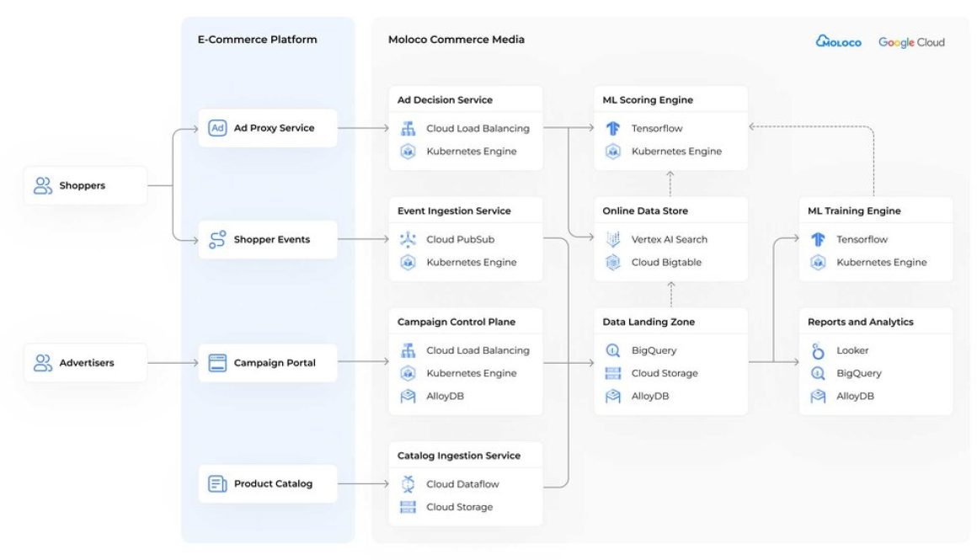
Task: Click the Moloco logo
Action: (x=839, y=40)
